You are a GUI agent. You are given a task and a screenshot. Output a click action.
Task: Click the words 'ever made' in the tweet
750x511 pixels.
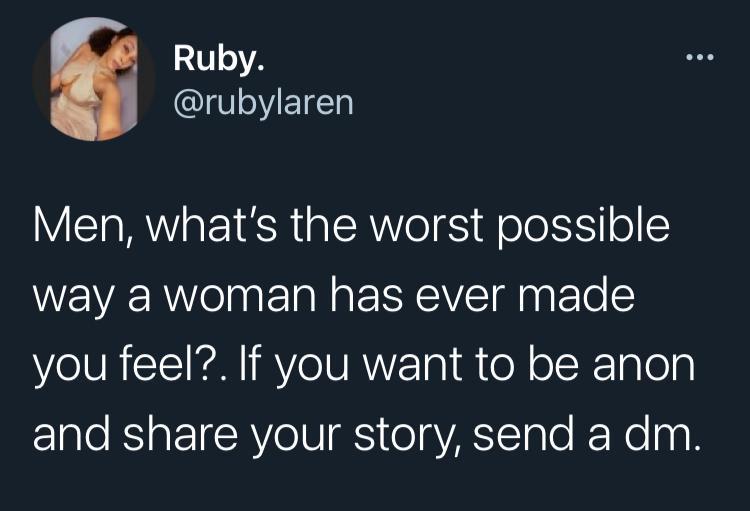[x=524, y=295]
